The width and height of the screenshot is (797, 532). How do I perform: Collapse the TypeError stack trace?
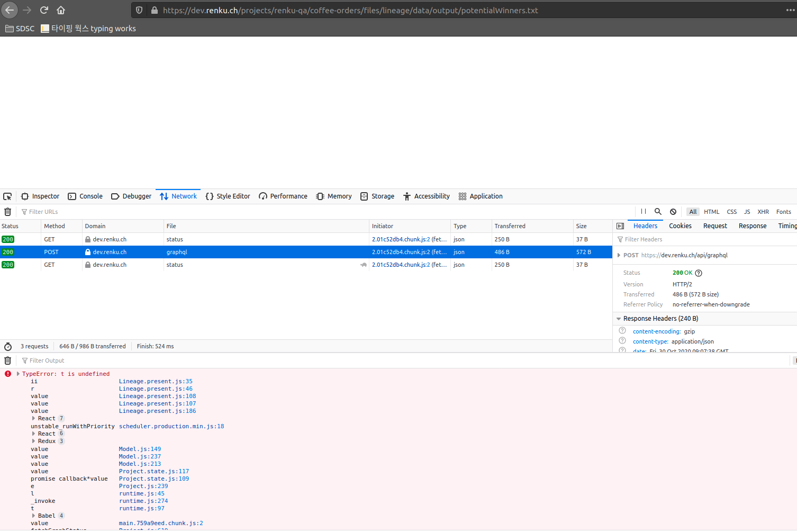(17, 373)
